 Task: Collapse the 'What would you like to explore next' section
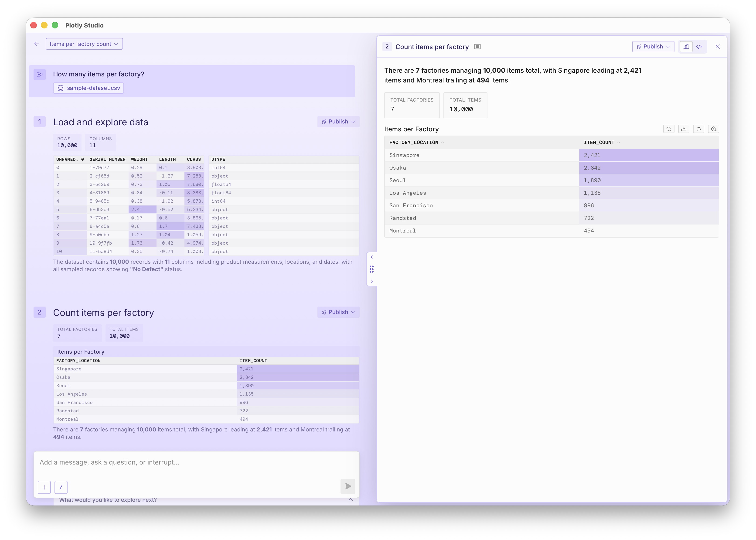click(351, 499)
